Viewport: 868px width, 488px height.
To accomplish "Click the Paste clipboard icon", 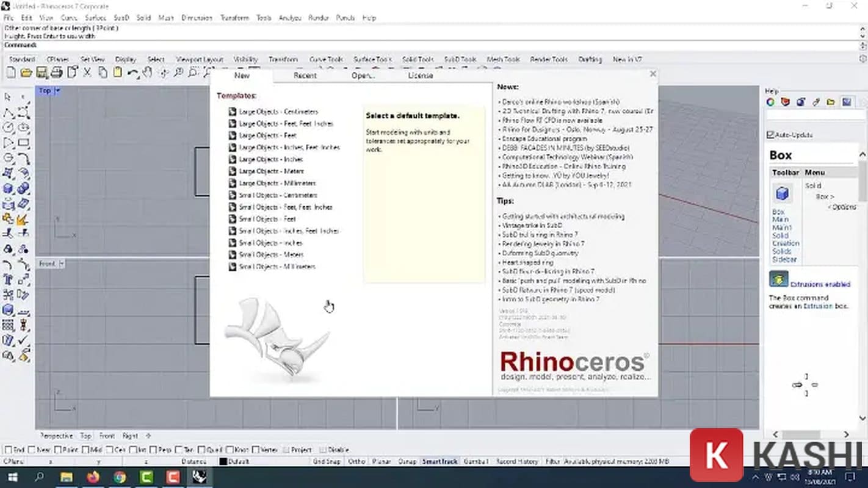I will point(117,73).
